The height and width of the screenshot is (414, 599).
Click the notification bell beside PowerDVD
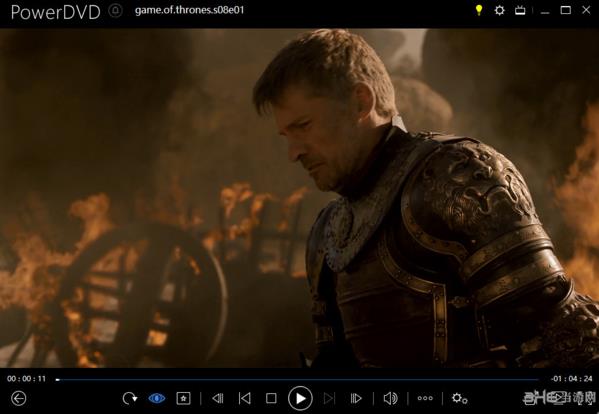[x=115, y=11]
